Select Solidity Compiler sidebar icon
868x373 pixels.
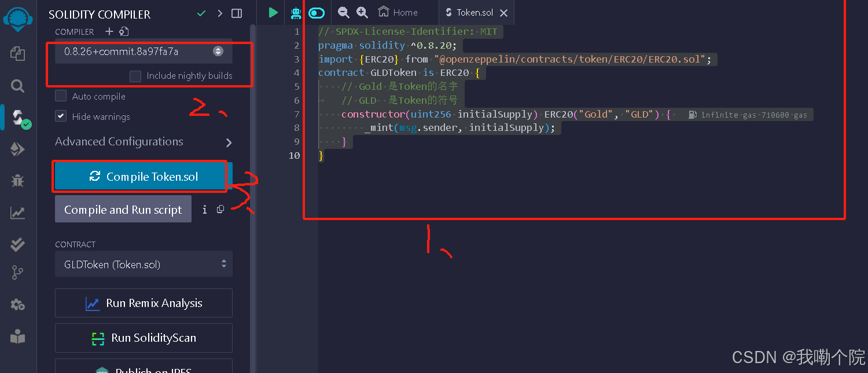point(19,118)
